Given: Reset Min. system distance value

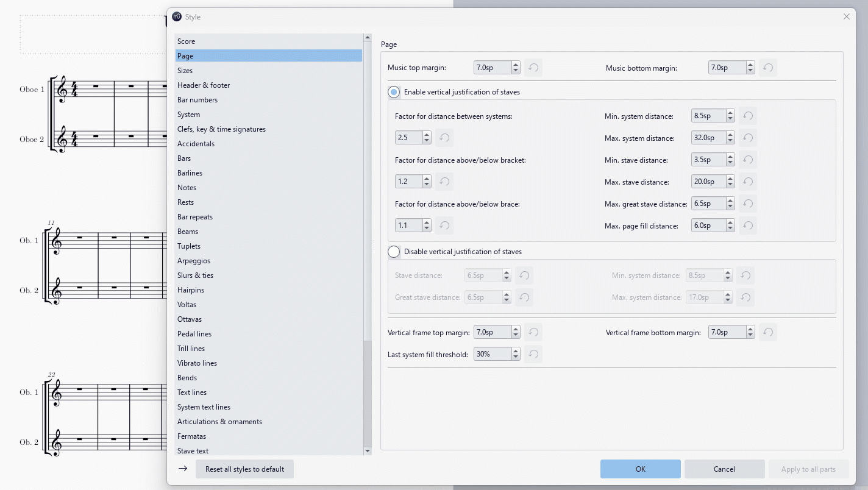Looking at the screenshot, I should click(x=748, y=116).
